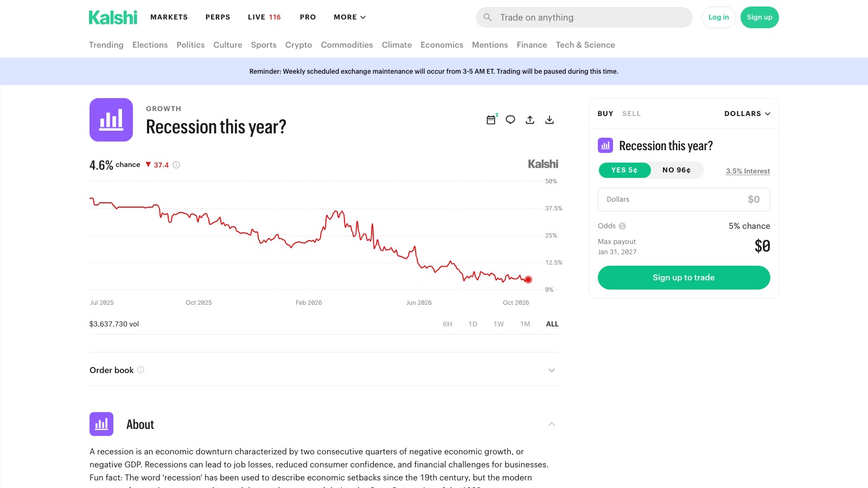Show ALL time chart range

552,324
